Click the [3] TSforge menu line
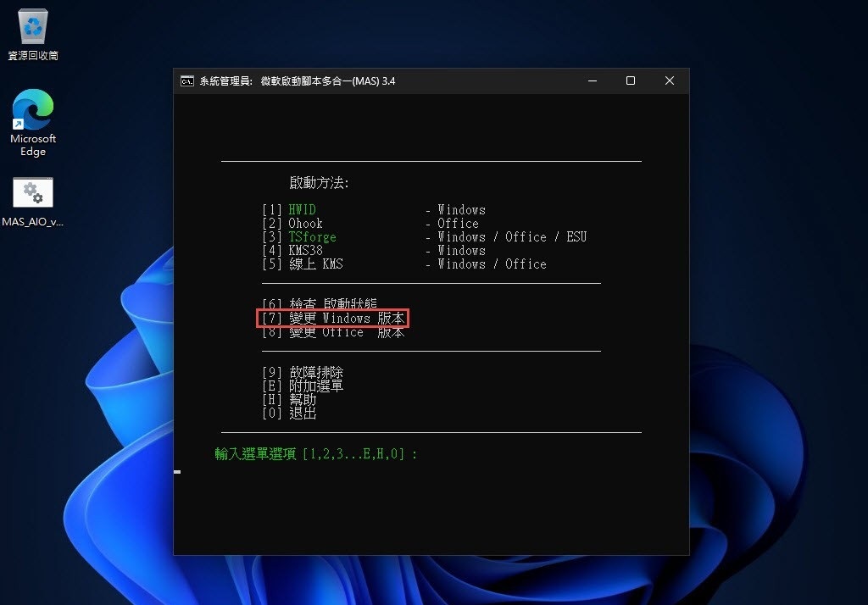Image resolution: width=868 pixels, height=605 pixels. point(299,237)
